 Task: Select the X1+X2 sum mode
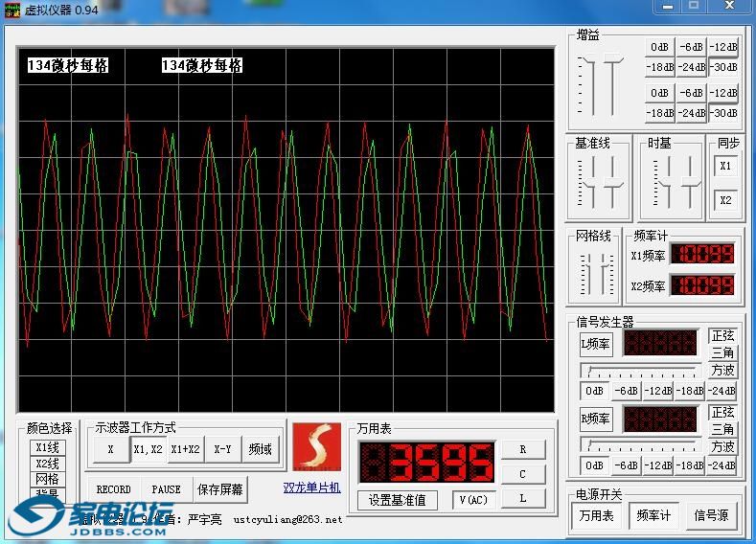(x=186, y=449)
